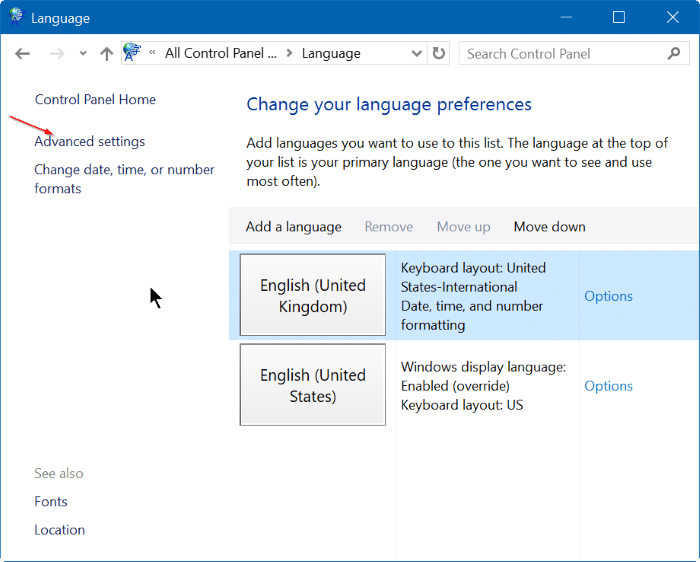Screen dimensions: 700x562
Task: Close the Language window
Action: (x=672, y=17)
